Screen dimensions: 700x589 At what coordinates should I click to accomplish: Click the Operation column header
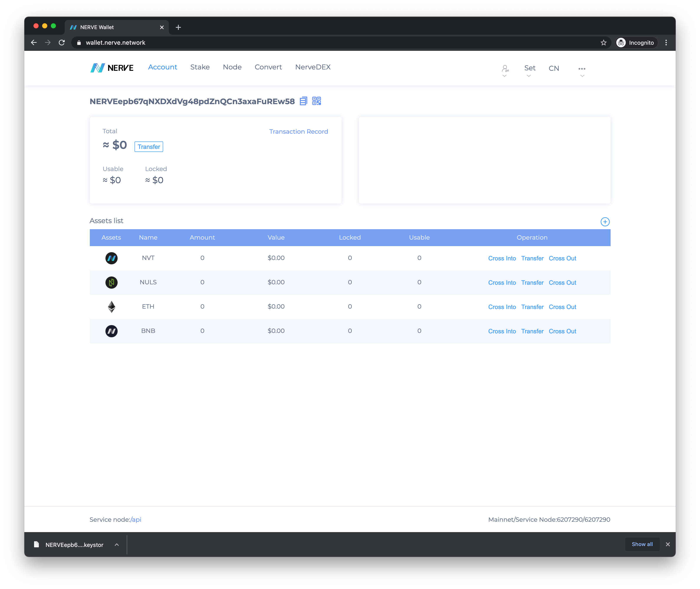pos(532,237)
